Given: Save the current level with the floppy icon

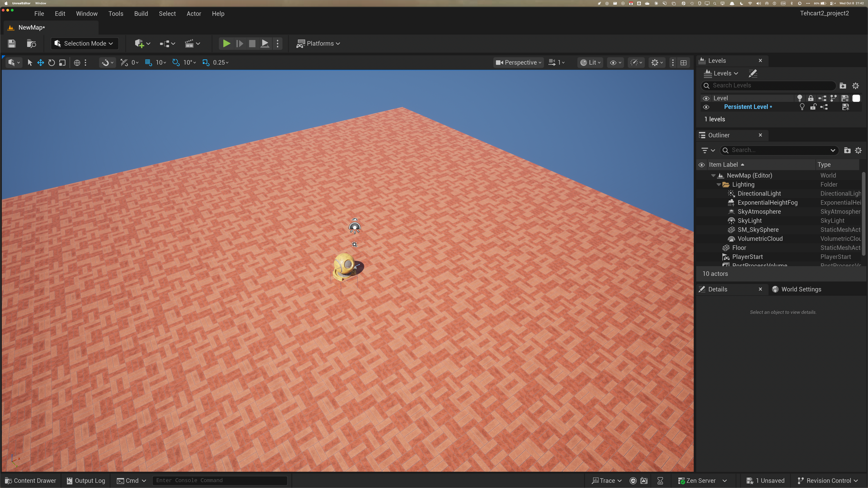Looking at the screenshot, I should (x=12, y=43).
